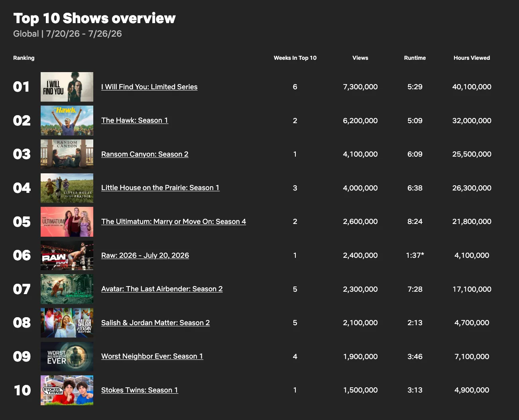
Task: Open Stokes Twins: Season 1 link
Action: pos(140,390)
